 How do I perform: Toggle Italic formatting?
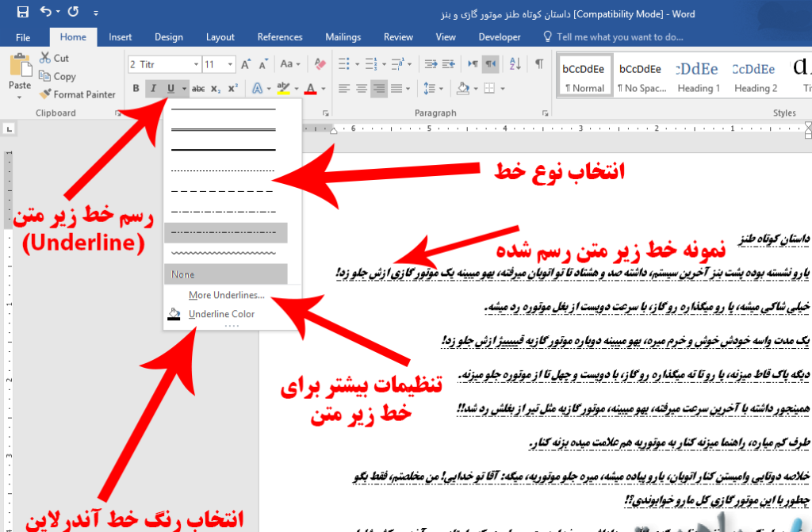pos(154,88)
